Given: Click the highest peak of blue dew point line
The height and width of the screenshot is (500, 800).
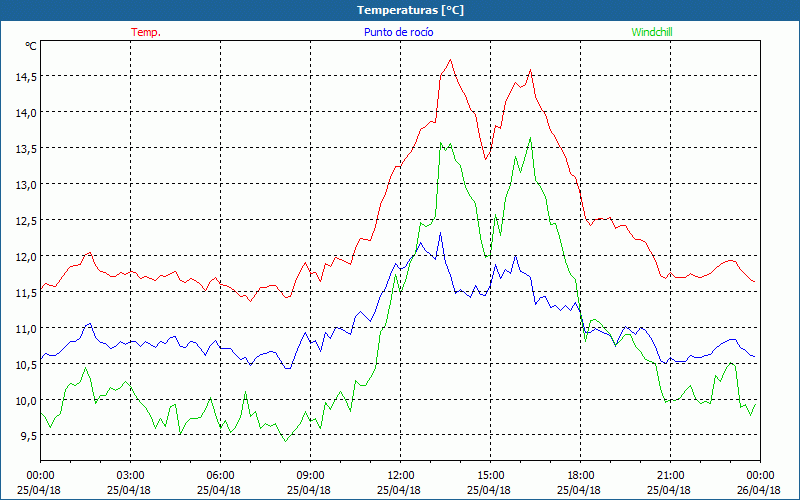Looking at the screenshot, I should (x=440, y=233).
